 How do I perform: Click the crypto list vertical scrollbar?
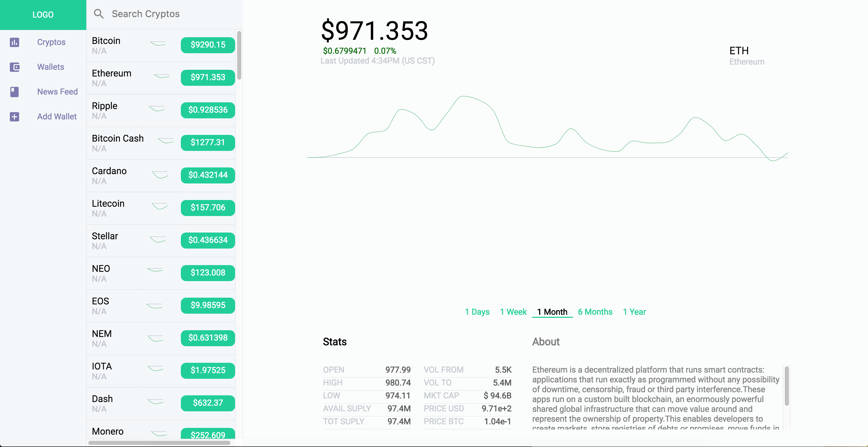coord(239,56)
